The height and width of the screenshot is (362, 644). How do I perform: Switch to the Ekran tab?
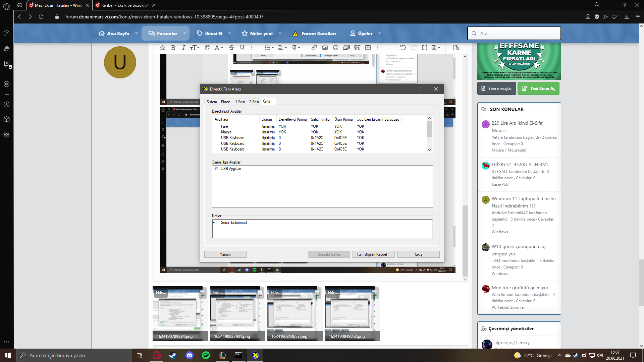pyautogui.click(x=225, y=102)
